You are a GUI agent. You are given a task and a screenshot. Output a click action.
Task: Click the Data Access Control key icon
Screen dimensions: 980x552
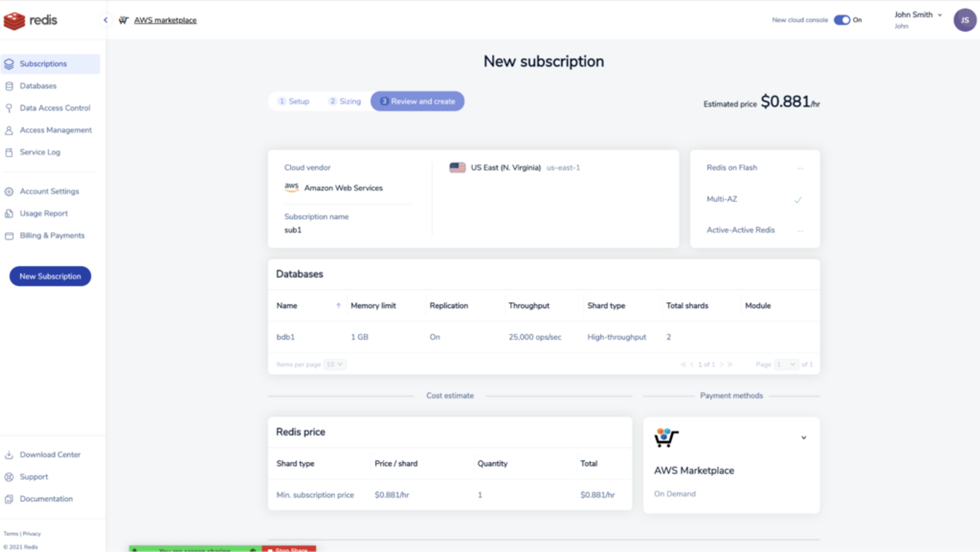(9, 108)
